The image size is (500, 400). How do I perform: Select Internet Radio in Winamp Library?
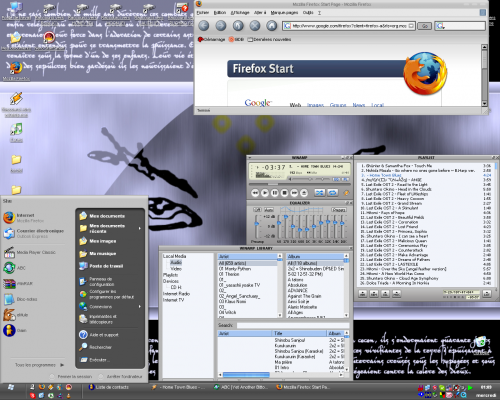pyautogui.click(x=176, y=294)
